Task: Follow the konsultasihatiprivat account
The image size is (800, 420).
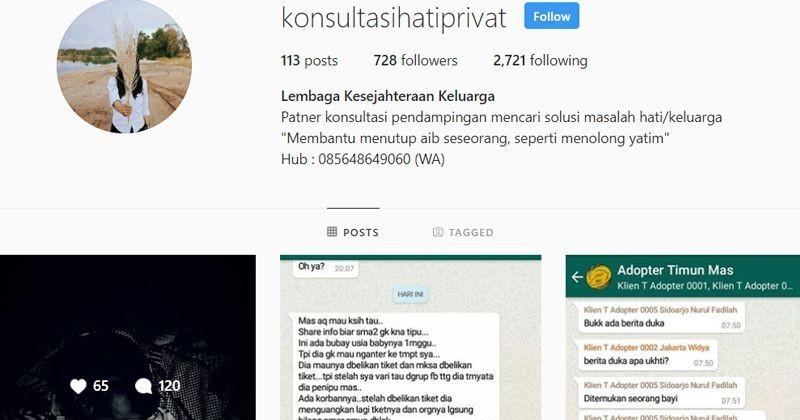Action: 552,16
